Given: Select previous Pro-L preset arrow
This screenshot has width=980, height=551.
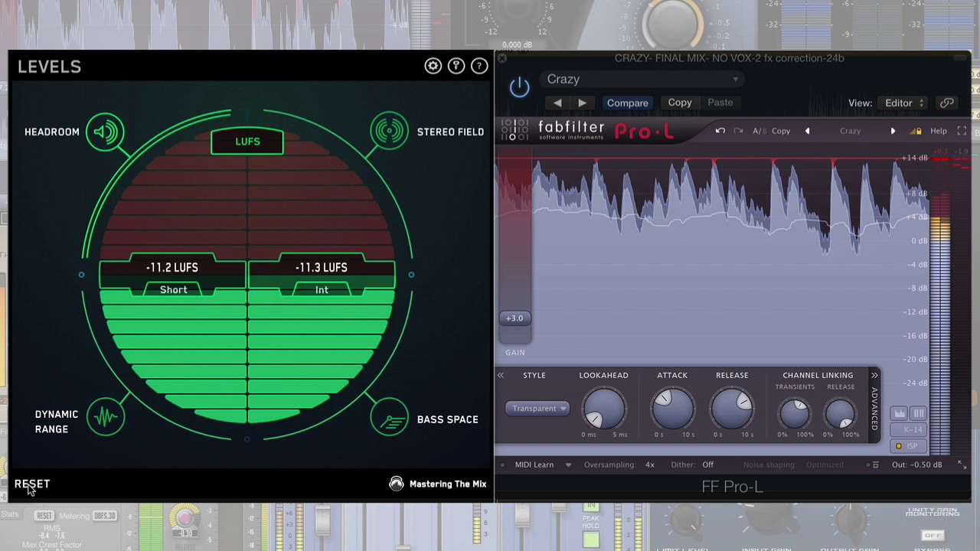Looking at the screenshot, I should coord(807,131).
